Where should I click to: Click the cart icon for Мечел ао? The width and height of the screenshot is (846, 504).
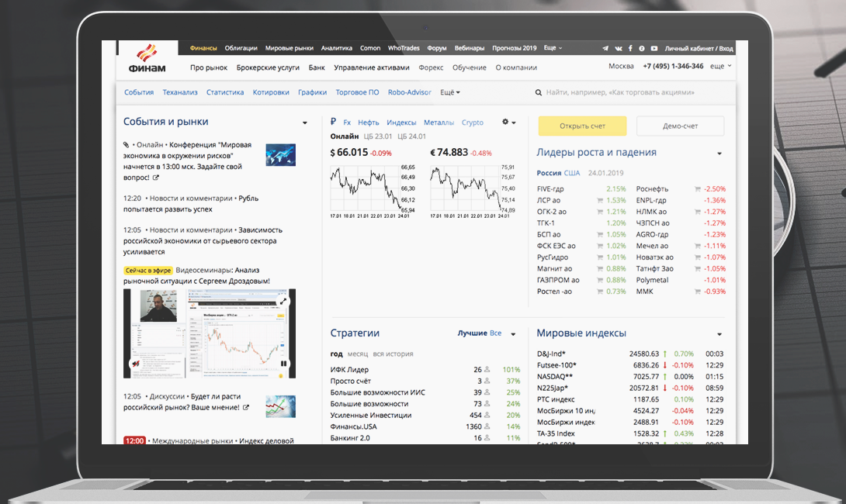(x=698, y=246)
